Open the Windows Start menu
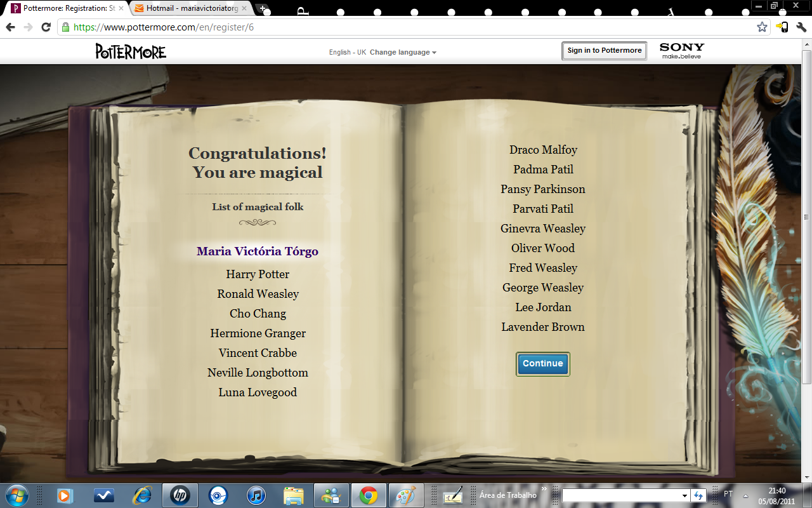812x508 pixels. [x=16, y=495]
